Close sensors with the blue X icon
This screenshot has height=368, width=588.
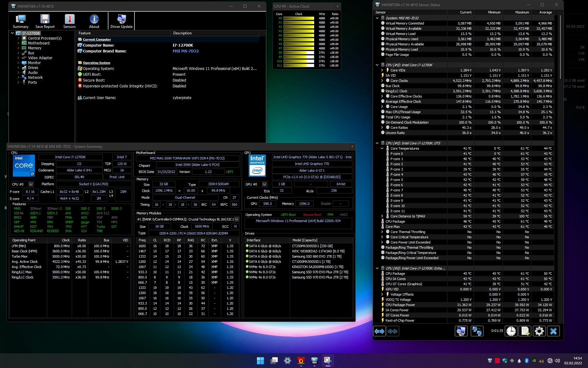coord(553,331)
